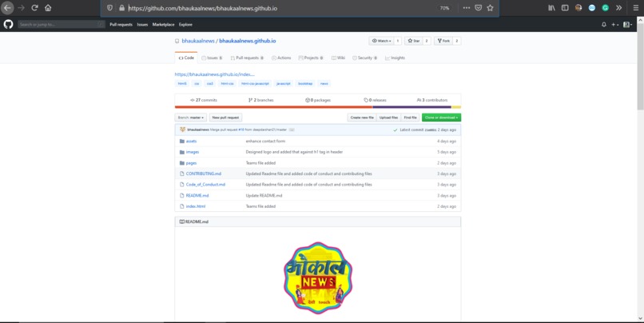Open Pull requests in top navigation
The image size is (644, 323).
click(x=121, y=25)
